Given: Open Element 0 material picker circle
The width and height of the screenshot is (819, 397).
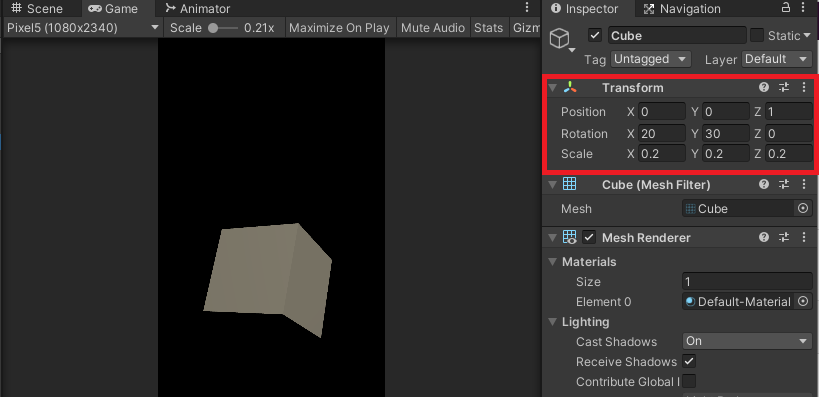Looking at the screenshot, I should pyautogui.click(x=803, y=301).
